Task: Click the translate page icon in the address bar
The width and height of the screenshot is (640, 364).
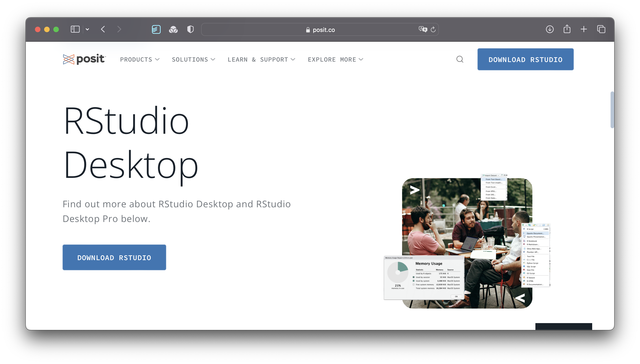Action: pyautogui.click(x=423, y=29)
